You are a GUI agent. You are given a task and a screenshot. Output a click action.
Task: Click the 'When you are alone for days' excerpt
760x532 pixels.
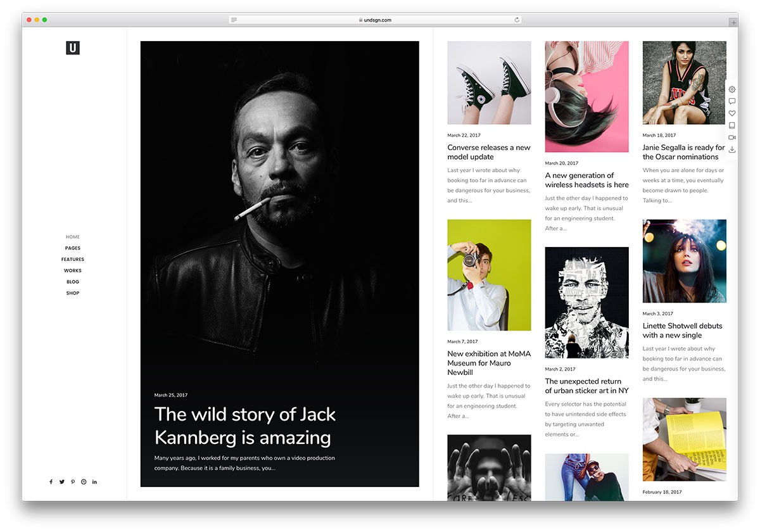pos(683,185)
